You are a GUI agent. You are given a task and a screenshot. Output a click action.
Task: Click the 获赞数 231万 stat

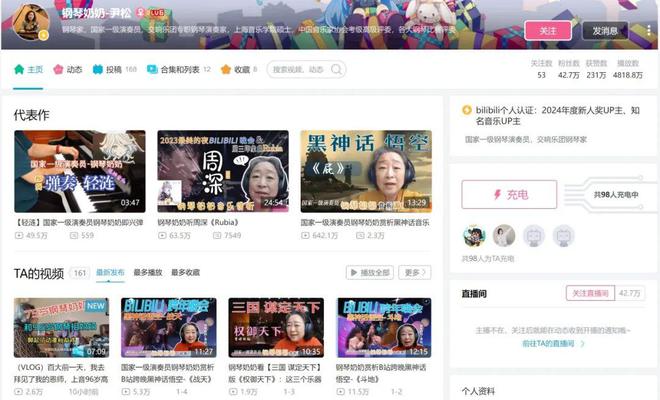(x=596, y=69)
